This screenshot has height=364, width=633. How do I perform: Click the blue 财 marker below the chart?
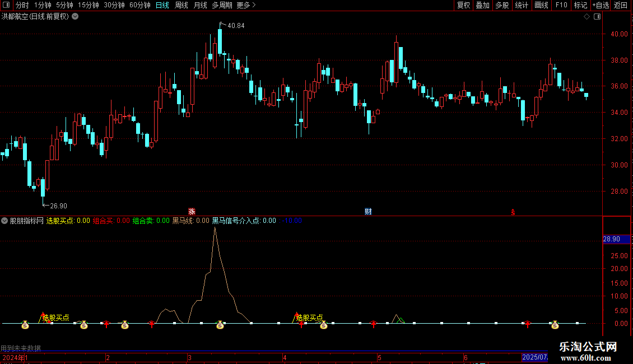pyautogui.click(x=368, y=212)
